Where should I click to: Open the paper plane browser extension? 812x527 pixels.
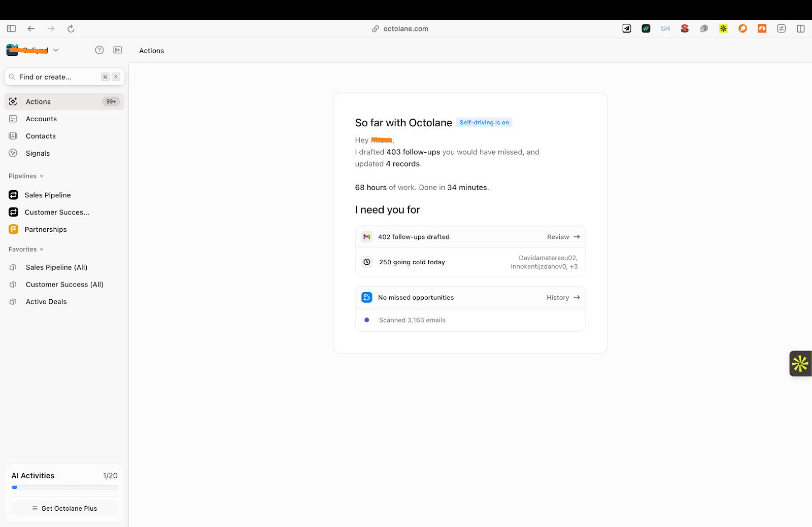coord(627,28)
